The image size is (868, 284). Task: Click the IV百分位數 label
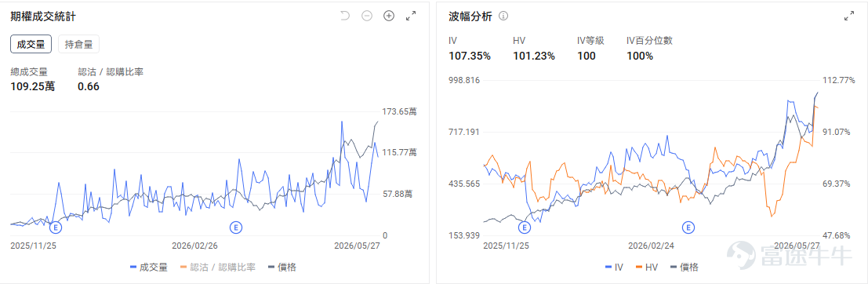[x=649, y=41]
